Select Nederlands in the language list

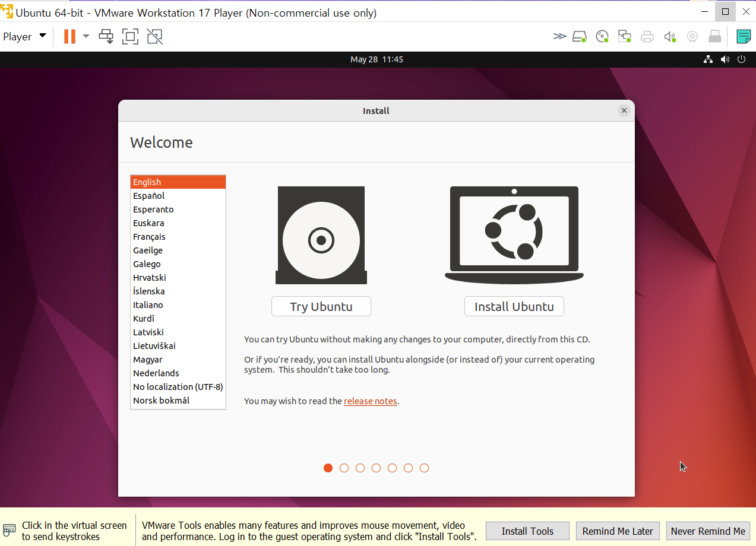[x=178, y=373]
